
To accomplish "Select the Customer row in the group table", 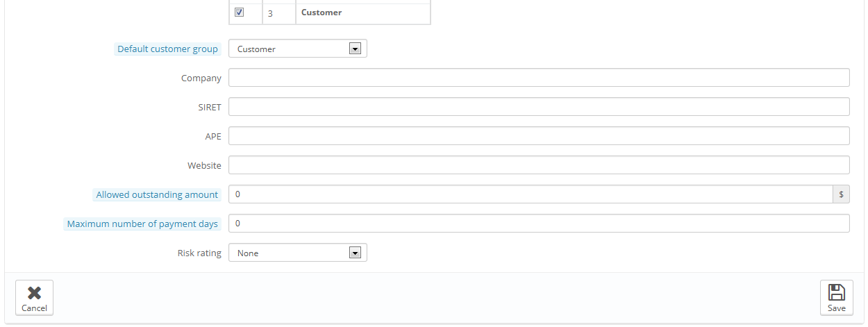I will [x=330, y=12].
